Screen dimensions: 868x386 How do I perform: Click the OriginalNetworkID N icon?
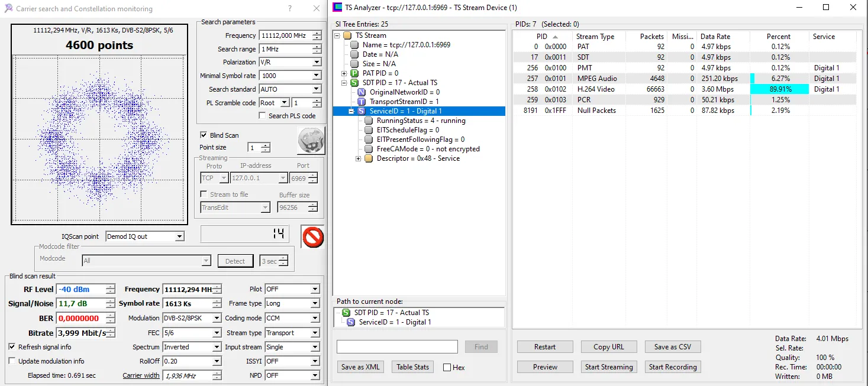pos(362,92)
